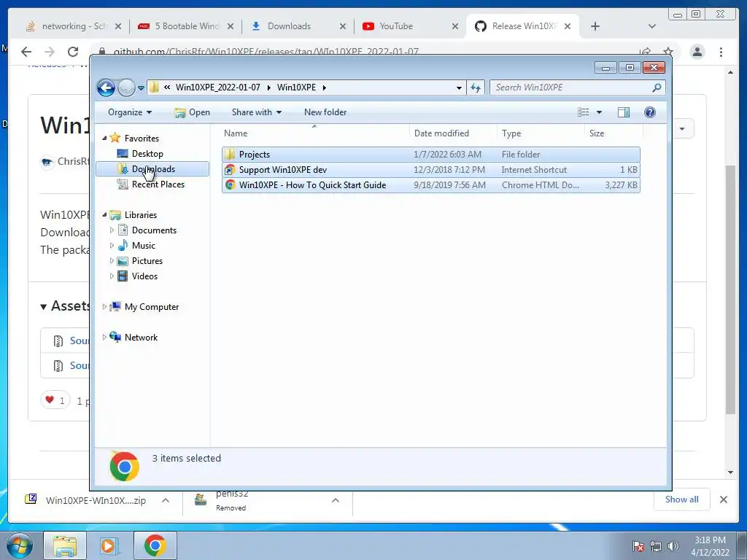Bookmark this page with the star icon

668,52
